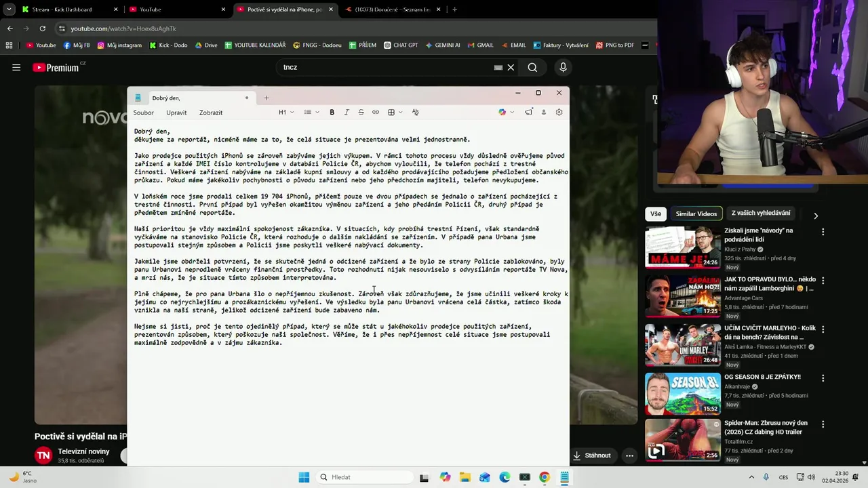This screenshot has height=488, width=868.
Task: Open the table insert dropdown
Action: point(395,113)
